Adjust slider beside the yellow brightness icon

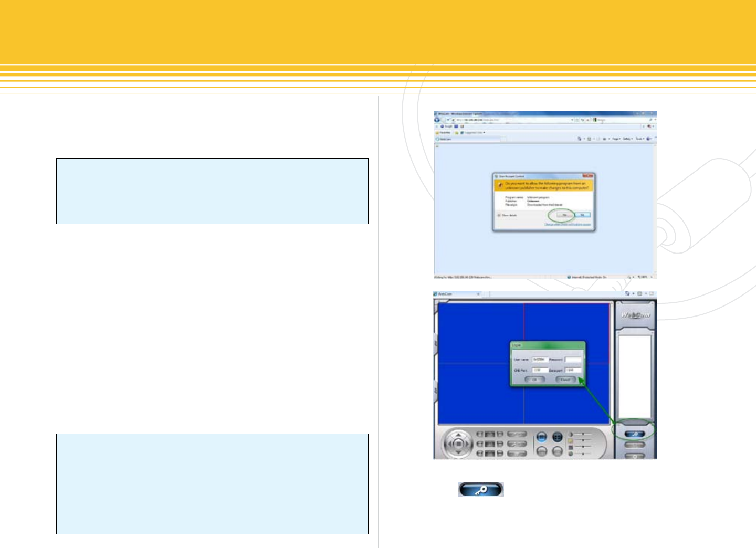pyautogui.click(x=583, y=441)
